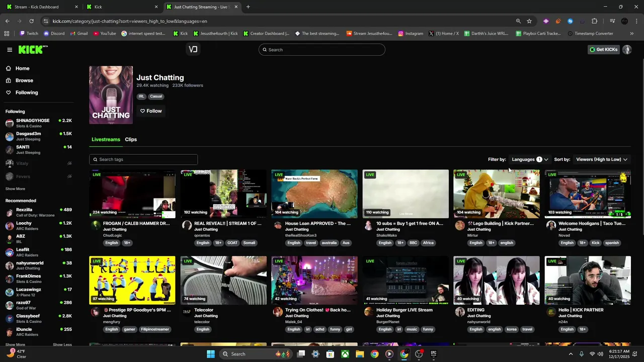The height and width of the screenshot is (362, 644).
Task: Open File Explorer from taskbar
Action: pyautogui.click(x=360, y=354)
